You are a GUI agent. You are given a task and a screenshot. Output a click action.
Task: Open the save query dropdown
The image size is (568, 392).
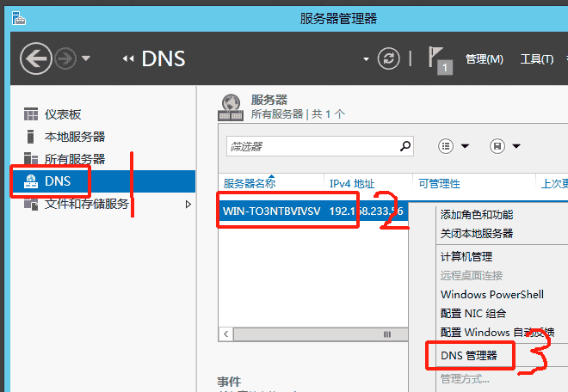pyautogui.click(x=505, y=146)
